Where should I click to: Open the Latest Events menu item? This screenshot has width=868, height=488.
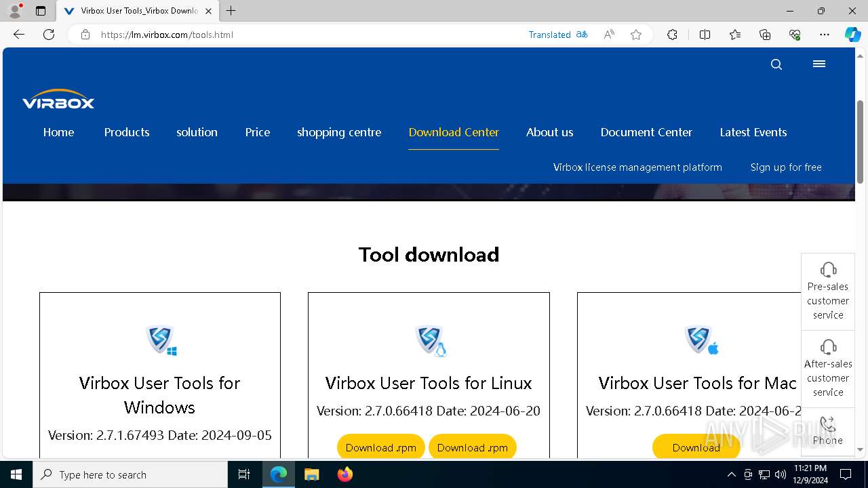[x=753, y=132]
